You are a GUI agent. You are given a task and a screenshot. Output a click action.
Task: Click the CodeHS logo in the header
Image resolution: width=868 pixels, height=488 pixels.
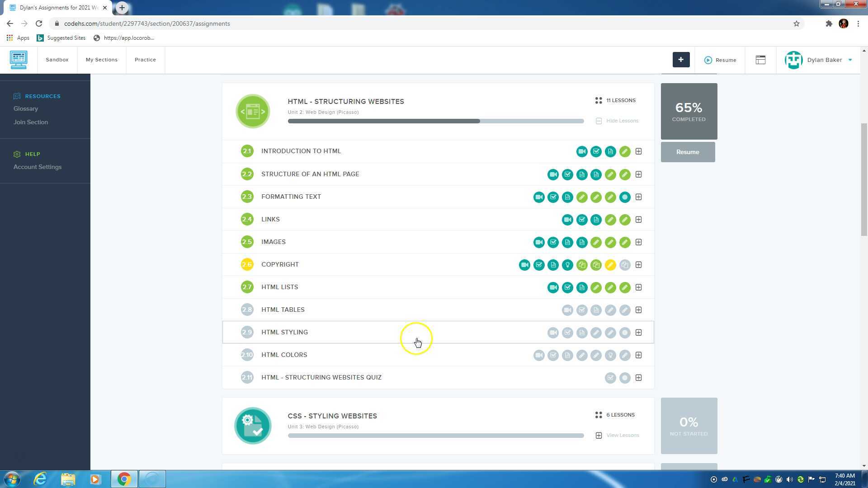(x=19, y=60)
